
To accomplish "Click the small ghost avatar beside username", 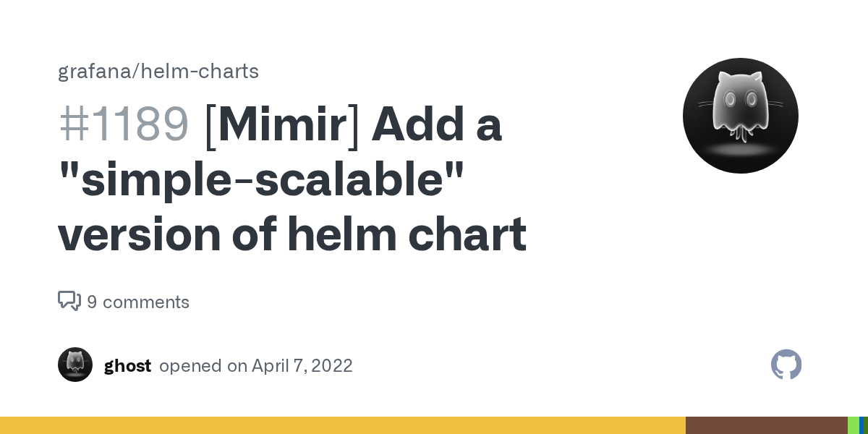I will pos(75,365).
